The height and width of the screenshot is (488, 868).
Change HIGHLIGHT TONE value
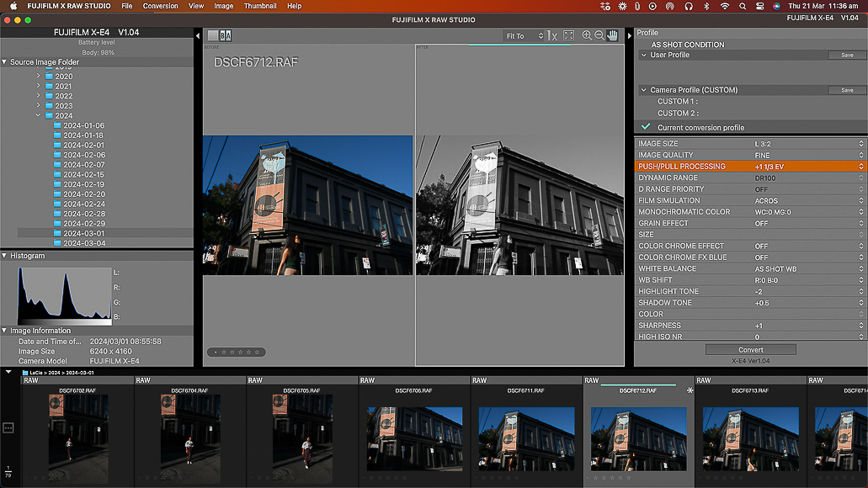click(x=751, y=291)
